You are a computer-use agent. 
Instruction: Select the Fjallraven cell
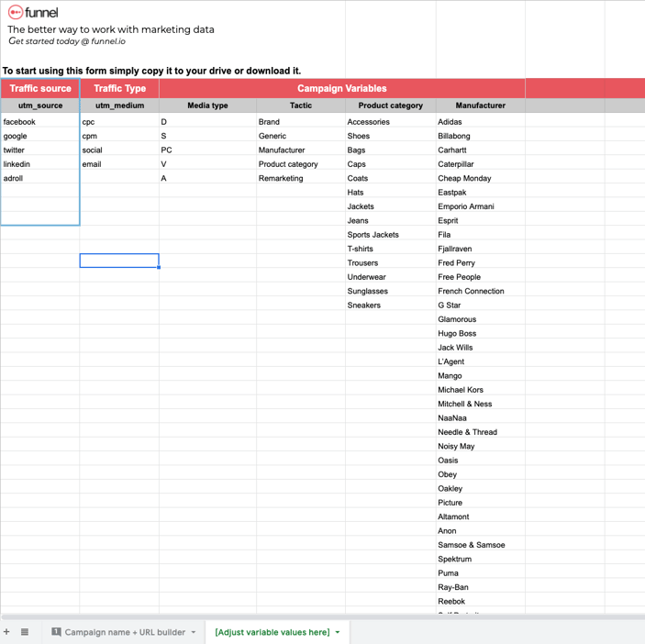coord(481,249)
